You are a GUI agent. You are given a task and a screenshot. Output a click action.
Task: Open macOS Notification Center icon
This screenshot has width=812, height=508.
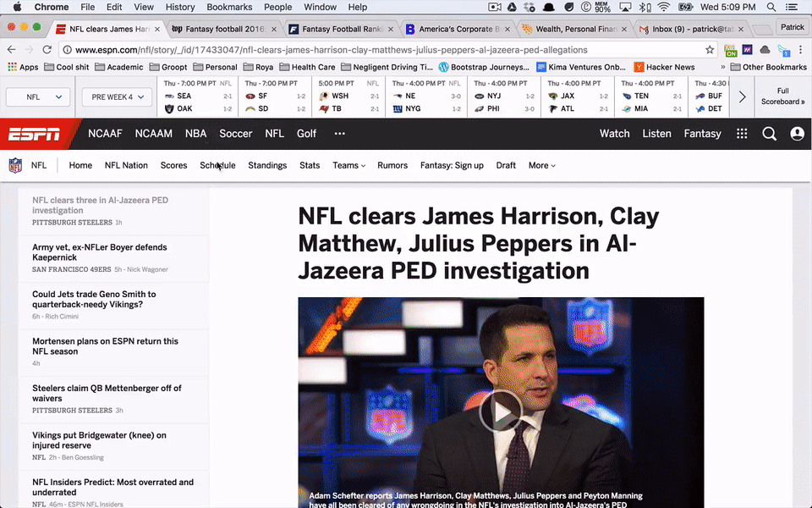pos(792,7)
